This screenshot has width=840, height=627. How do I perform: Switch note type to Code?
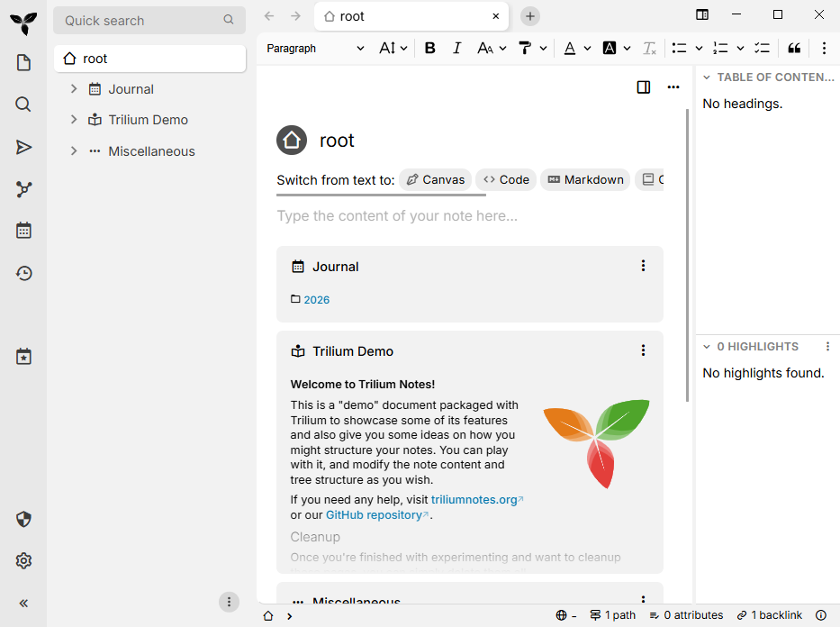506,179
